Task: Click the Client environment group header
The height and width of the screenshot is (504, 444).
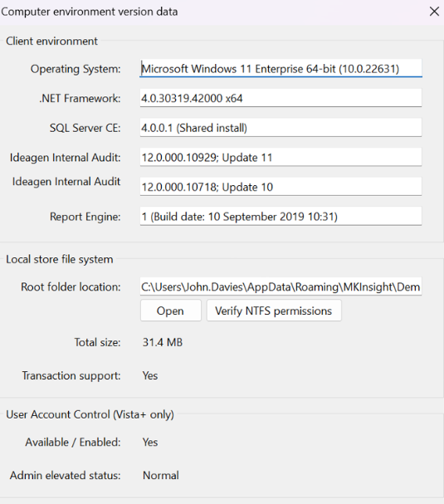Action: (x=51, y=42)
